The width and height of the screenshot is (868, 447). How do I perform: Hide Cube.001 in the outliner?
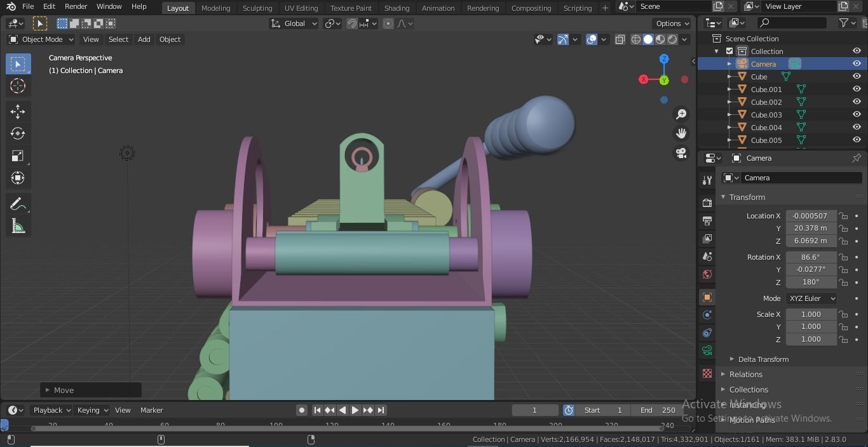point(857,89)
